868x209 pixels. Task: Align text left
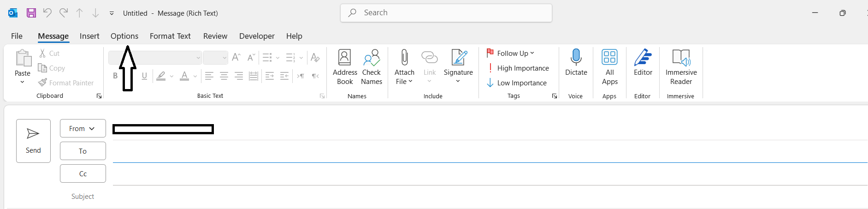[209, 76]
